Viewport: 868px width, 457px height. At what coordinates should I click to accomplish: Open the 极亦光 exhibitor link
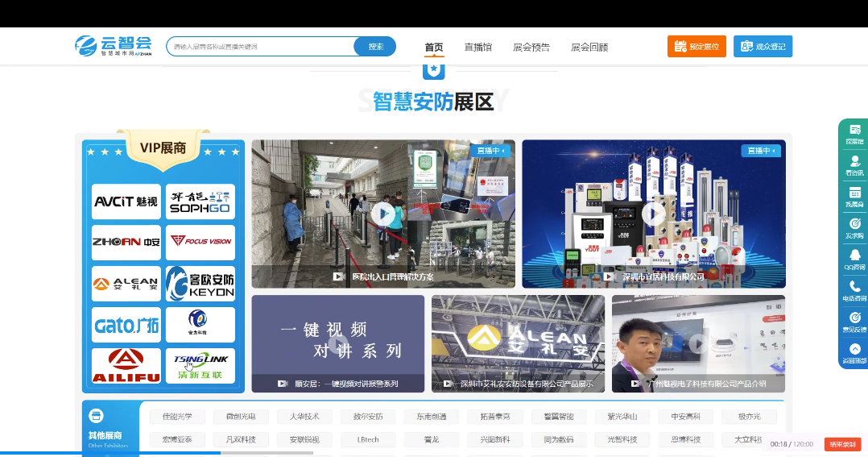pyautogui.click(x=749, y=417)
